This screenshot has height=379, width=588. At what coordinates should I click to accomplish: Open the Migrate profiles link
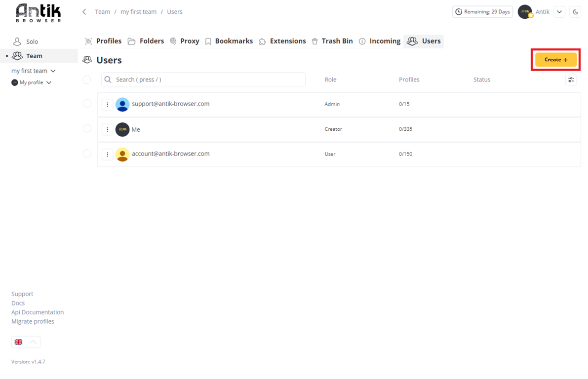coord(33,321)
